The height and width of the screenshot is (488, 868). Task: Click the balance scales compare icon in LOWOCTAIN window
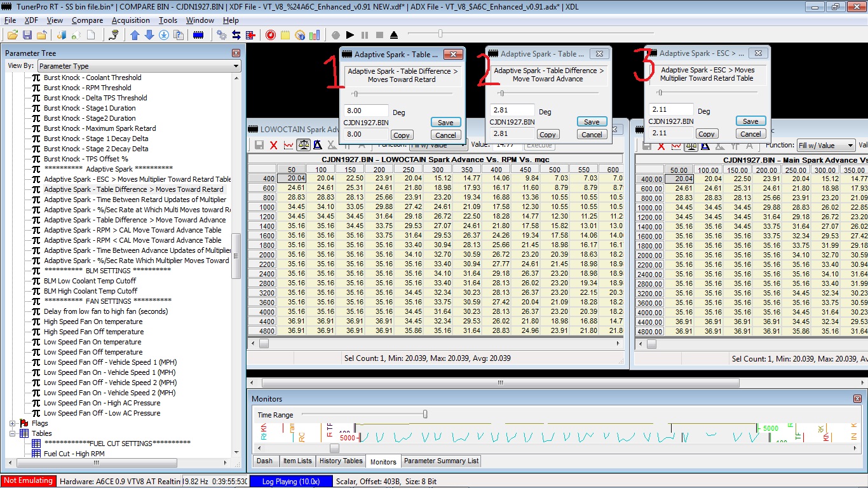(303, 146)
